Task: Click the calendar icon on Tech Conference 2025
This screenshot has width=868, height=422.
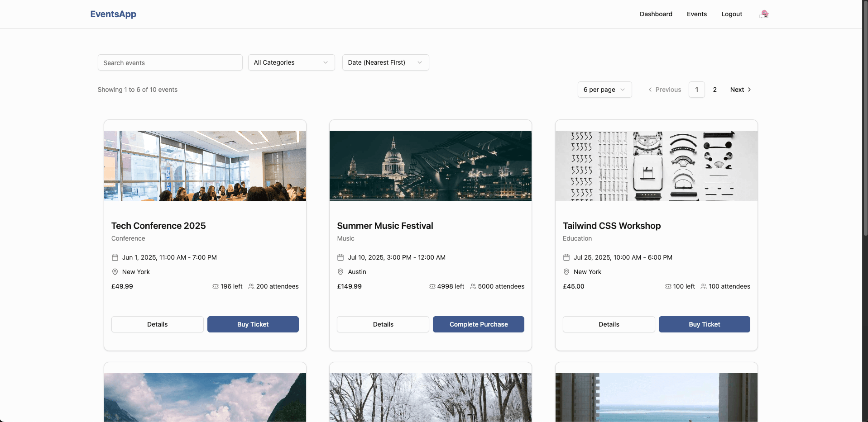Action: pyautogui.click(x=115, y=257)
